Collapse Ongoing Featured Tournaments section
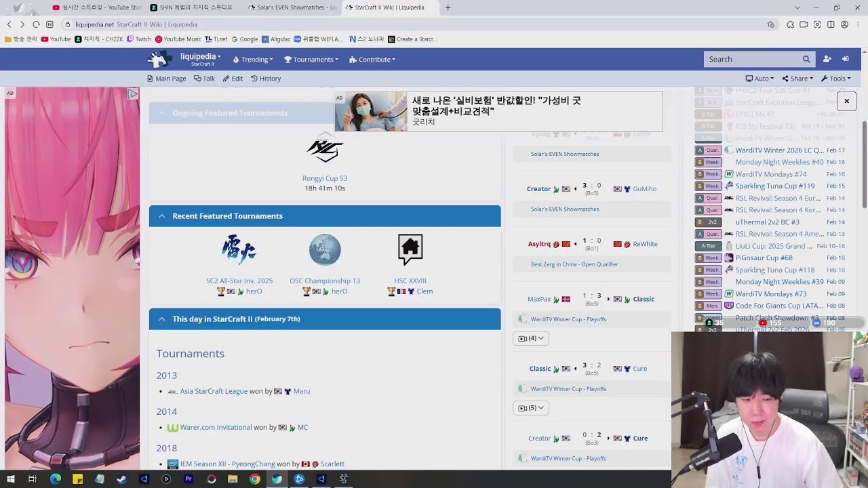 [161, 113]
